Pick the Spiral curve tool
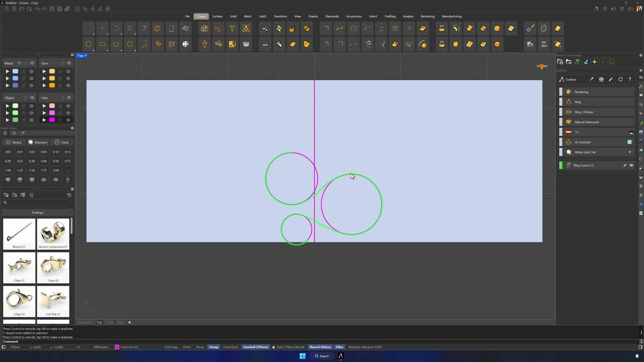Viewport: 644px width, 362px height. pyautogui.click(x=158, y=28)
